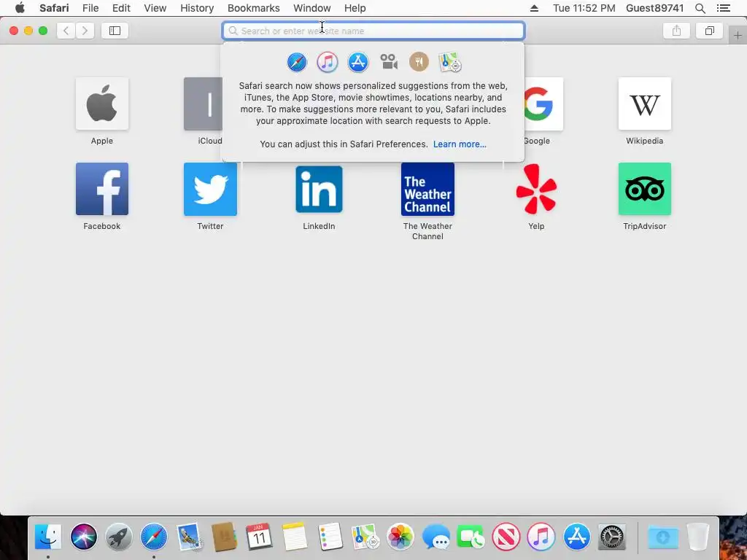The image size is (747, 560).
Task: Open the Twitter favorite tile
Action: (210, 189)
